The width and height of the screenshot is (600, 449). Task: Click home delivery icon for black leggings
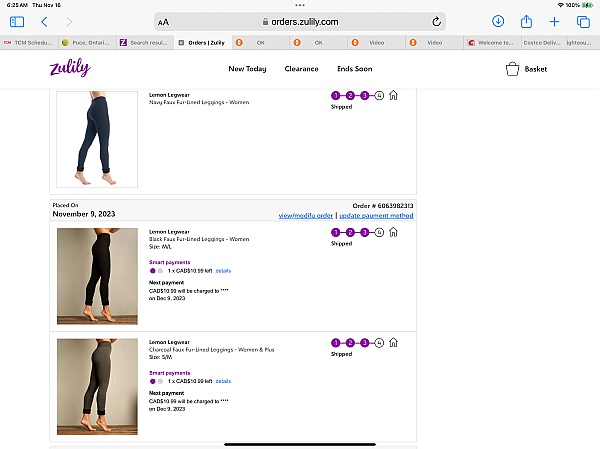(x=393, y=232)
